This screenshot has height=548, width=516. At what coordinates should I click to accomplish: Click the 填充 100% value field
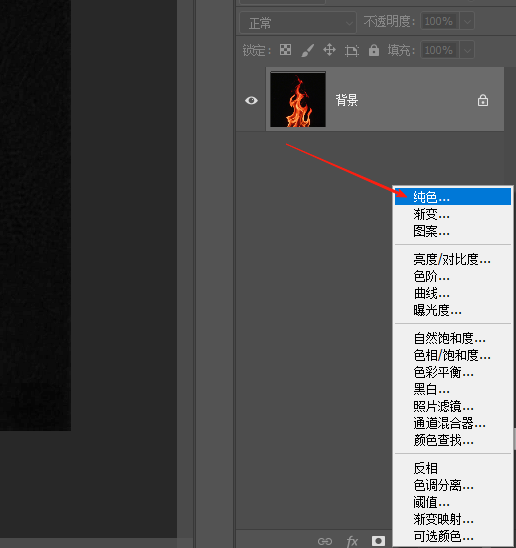(440, 50)
